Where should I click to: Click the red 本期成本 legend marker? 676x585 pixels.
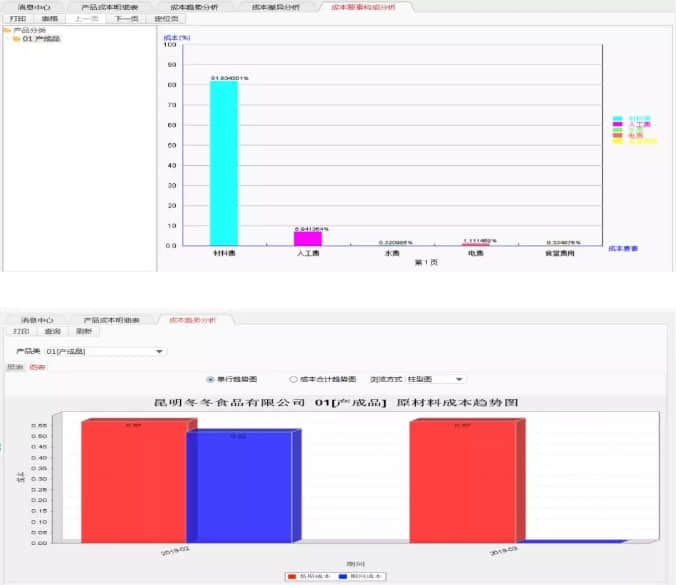(291, 576)
